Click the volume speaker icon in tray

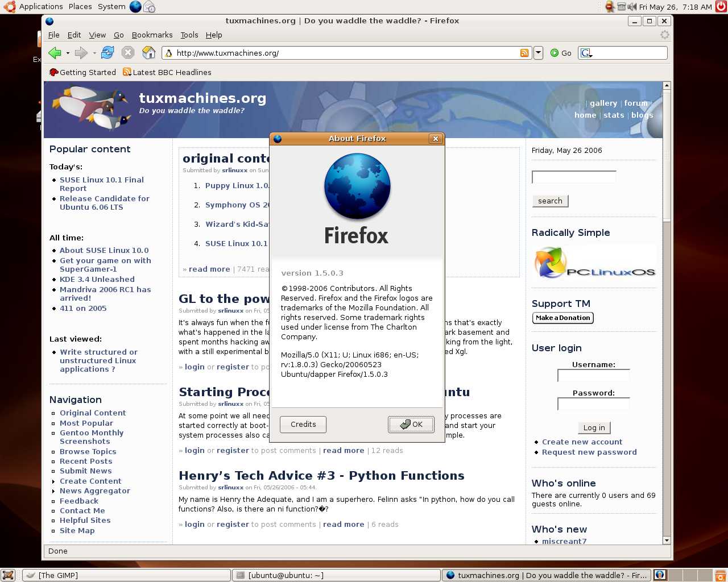click(632, 7)
